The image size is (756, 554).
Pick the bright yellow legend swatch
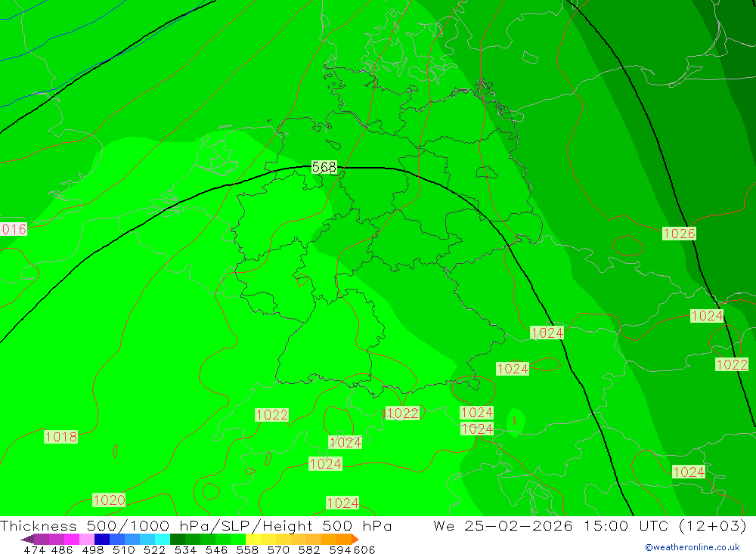(253, 539)
